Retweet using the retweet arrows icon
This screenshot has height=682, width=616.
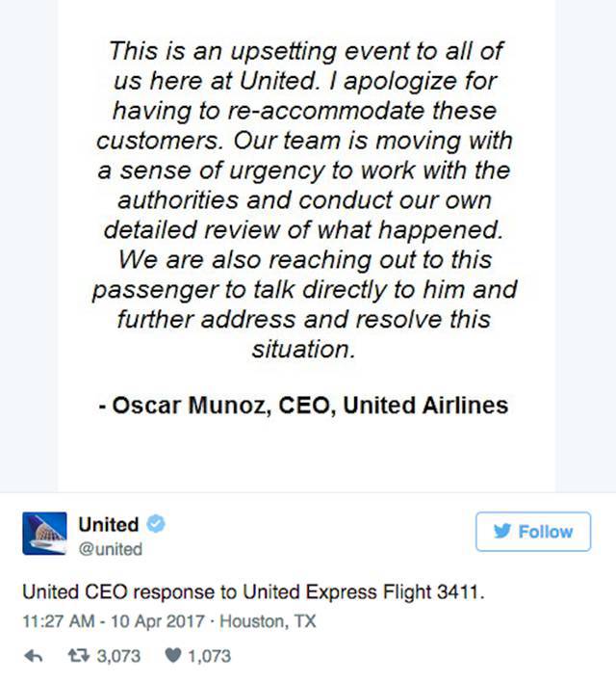point(79,655)
